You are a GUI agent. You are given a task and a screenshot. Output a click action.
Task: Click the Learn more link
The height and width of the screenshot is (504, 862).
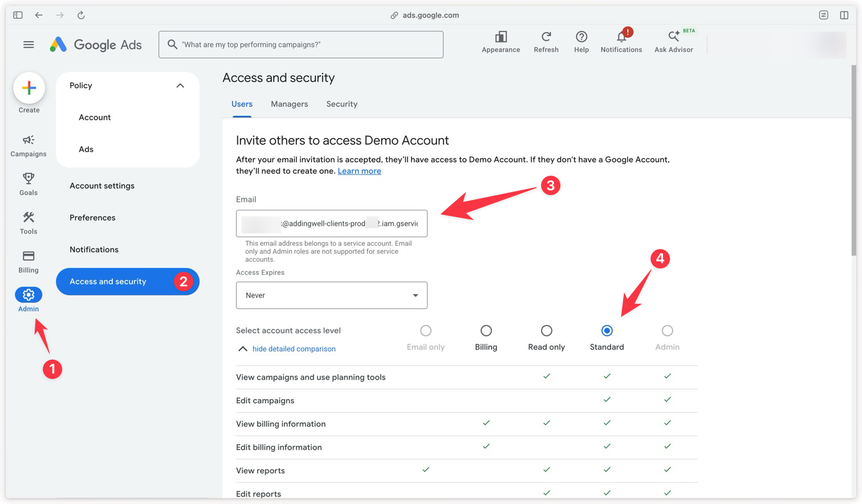coord(360,171)
